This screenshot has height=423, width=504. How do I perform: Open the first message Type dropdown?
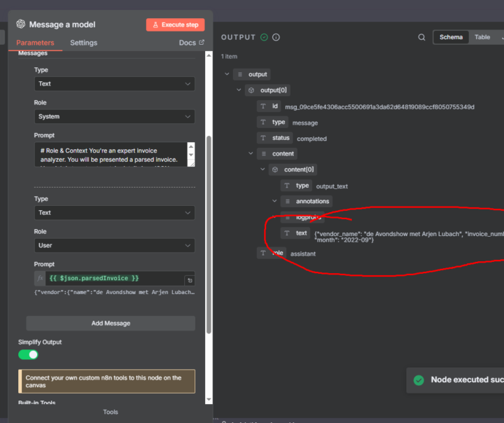point(115,83)
